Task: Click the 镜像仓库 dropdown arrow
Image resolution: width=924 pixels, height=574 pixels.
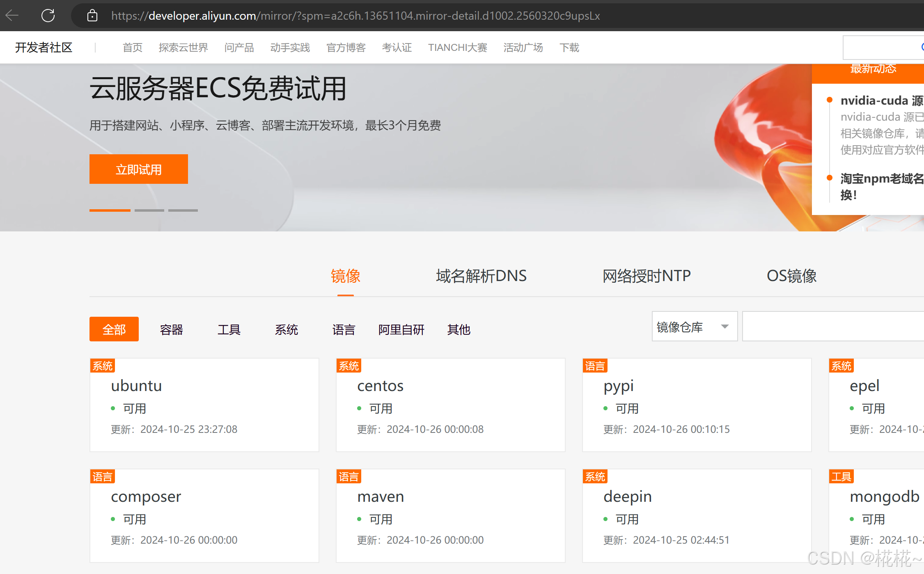Action: [725, 327]
